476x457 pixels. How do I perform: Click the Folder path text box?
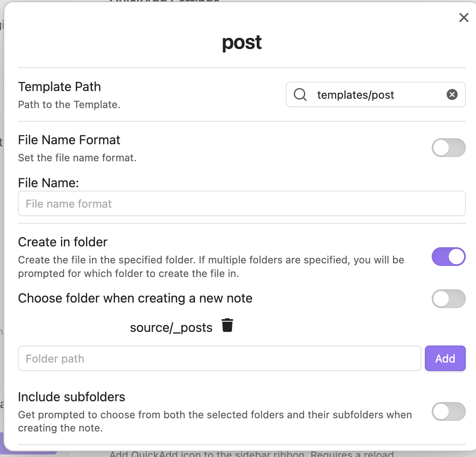pos(219,359)
